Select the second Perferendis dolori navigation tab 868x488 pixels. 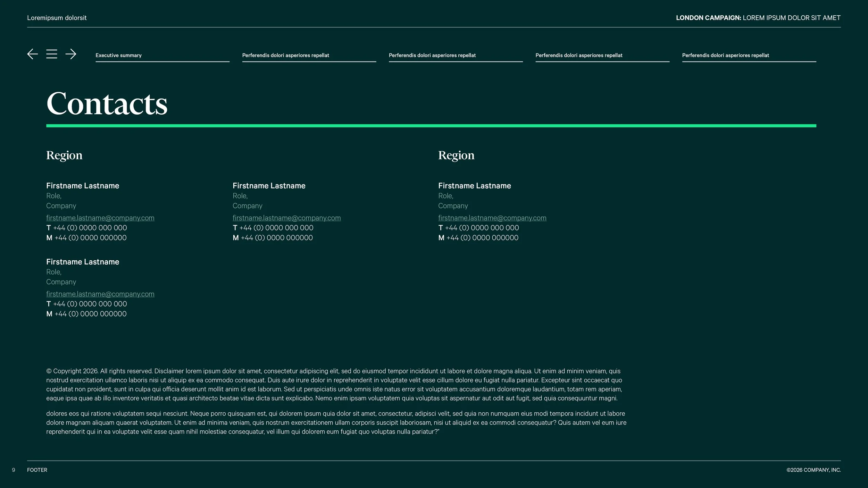[285, 56]
